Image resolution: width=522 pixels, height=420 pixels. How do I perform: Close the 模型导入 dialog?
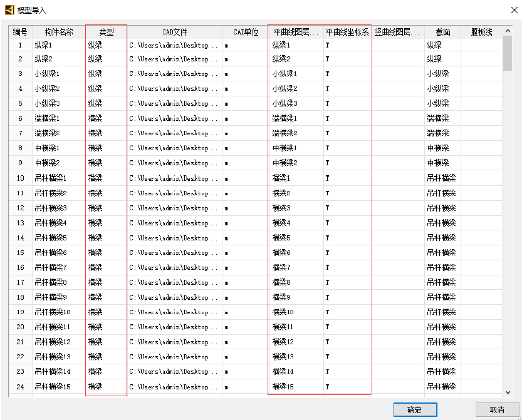tap(514, 10)
